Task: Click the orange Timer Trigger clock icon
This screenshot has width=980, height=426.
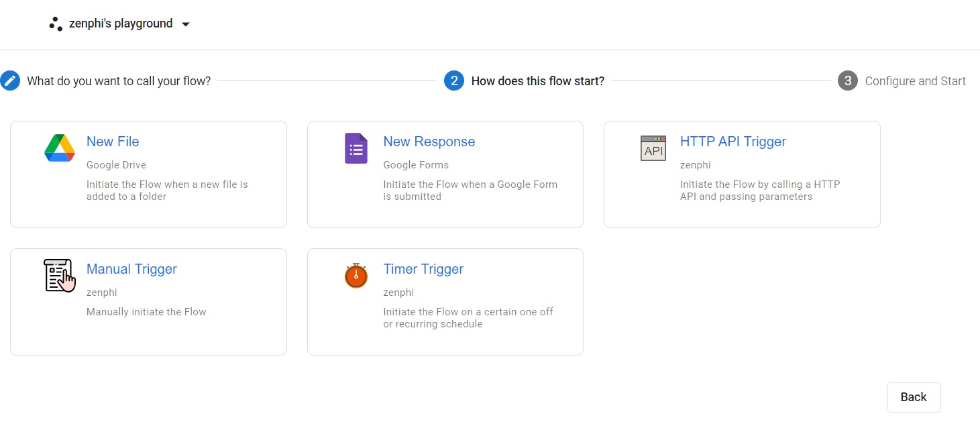Action: click(x=356, y=276)
